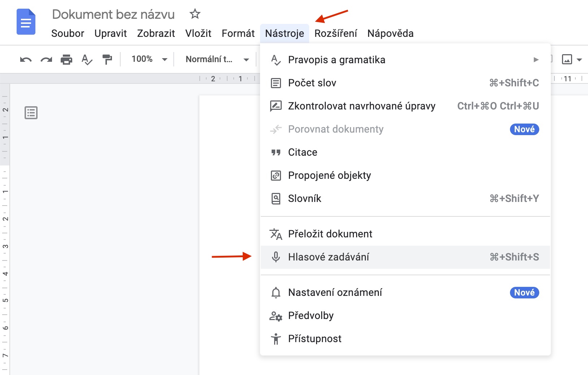This screenshot has width=588, height=375.
Task: Open the insert image dropdown arrow
Action: tap(579, 60)
